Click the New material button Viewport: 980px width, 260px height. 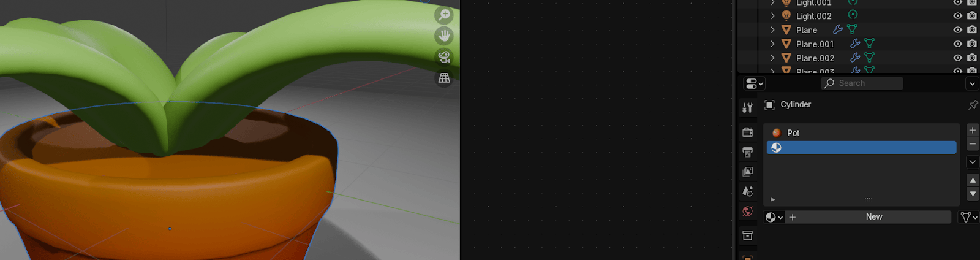tap(873, 217)
